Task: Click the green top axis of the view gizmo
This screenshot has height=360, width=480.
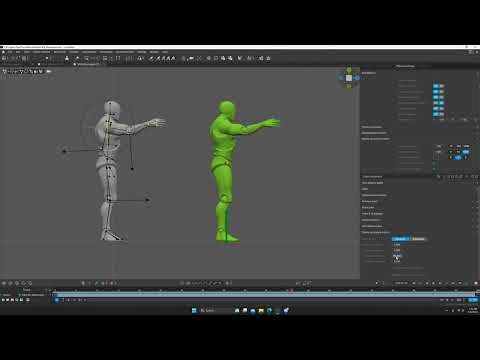Action: coord(349,70)
